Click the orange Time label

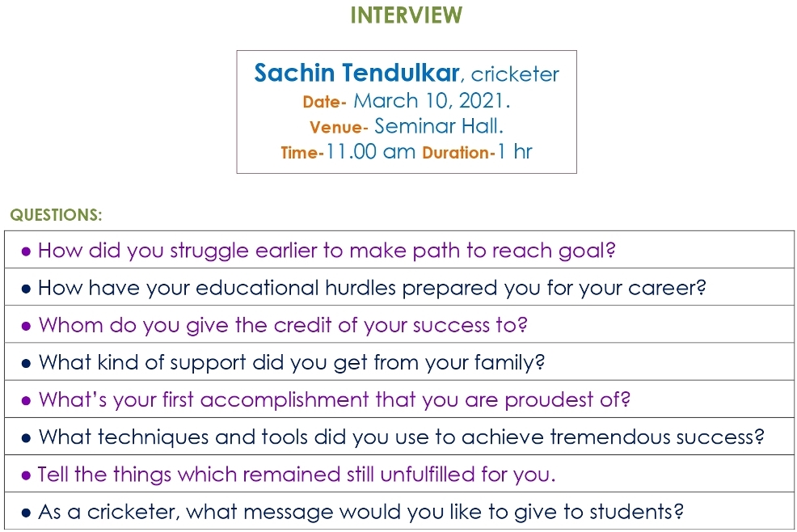(x=302, y=153)
